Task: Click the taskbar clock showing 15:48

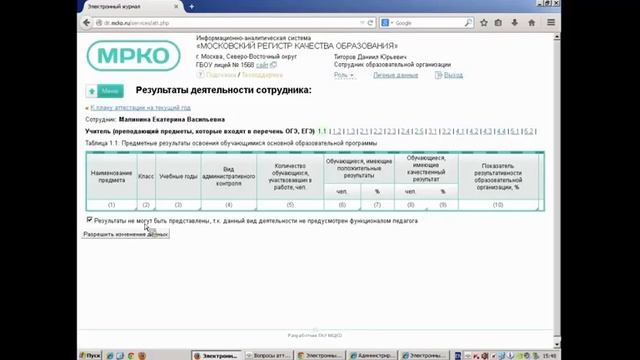Action: pyautogui.click(x=550, y=356)
